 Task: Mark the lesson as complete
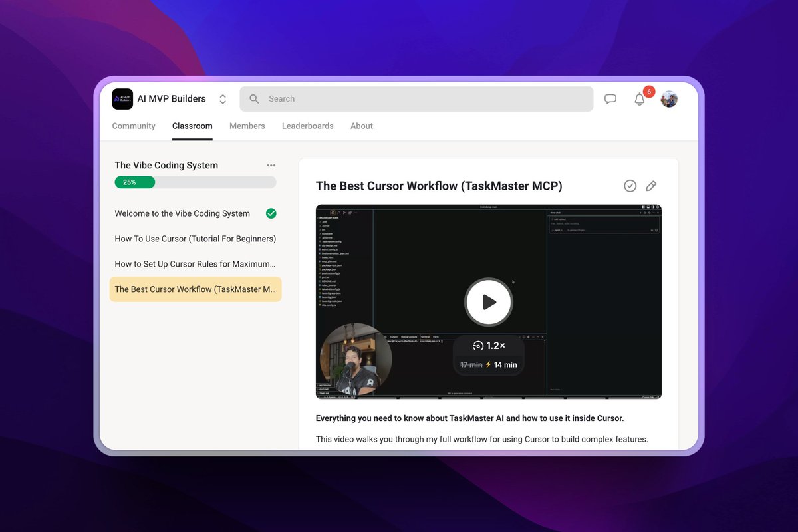tap(630, 186)
